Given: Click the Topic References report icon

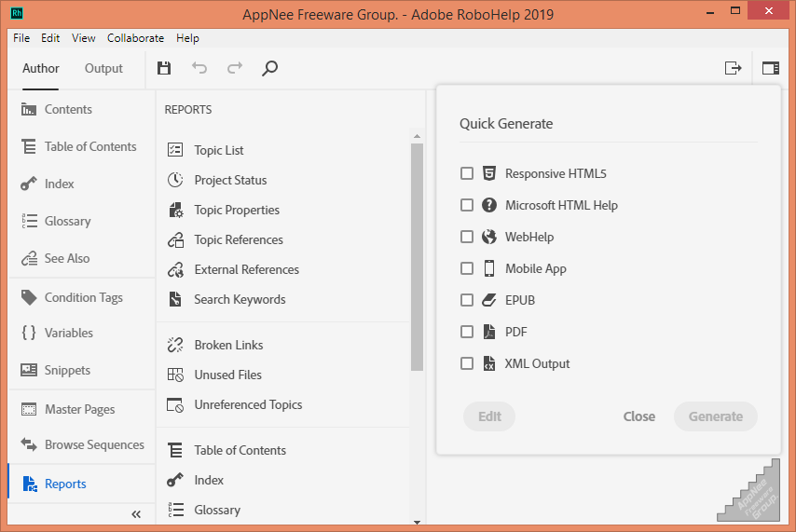Looking at the screenshot, I should tap(175, 239).
